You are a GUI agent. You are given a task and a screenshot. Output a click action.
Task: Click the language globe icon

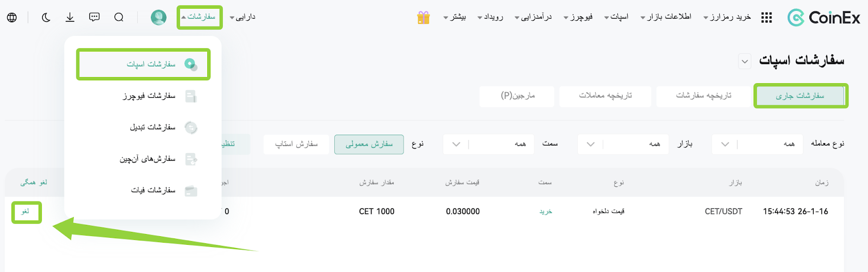[12, 17]
